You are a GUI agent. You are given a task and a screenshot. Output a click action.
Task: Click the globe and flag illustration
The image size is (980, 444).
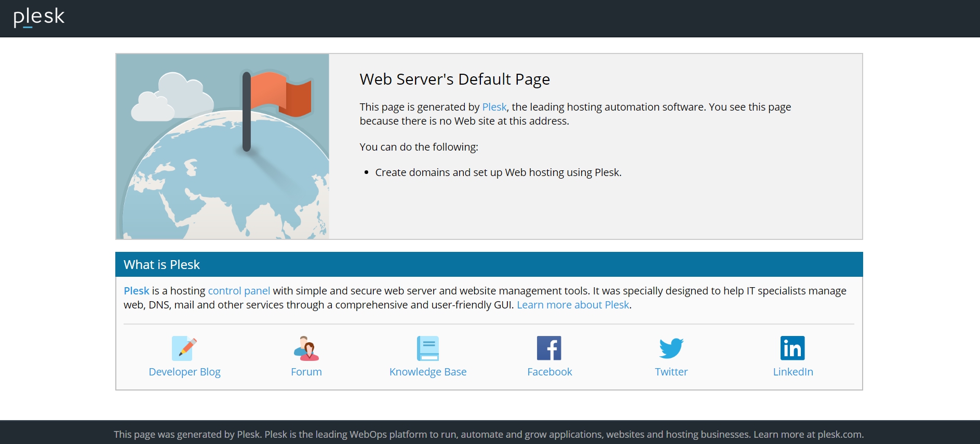(x=222, y=146)
